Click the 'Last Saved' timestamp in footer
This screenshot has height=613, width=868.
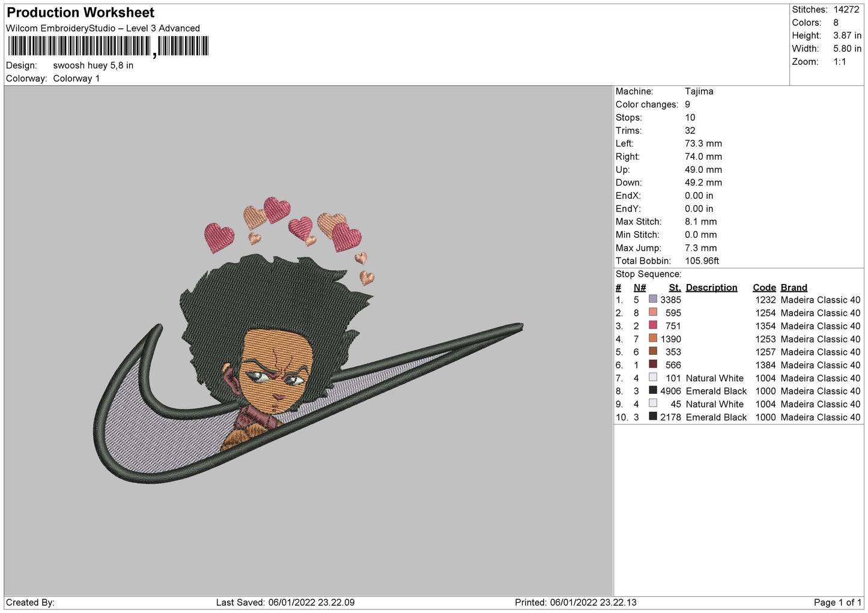click(x=285, y=603)
